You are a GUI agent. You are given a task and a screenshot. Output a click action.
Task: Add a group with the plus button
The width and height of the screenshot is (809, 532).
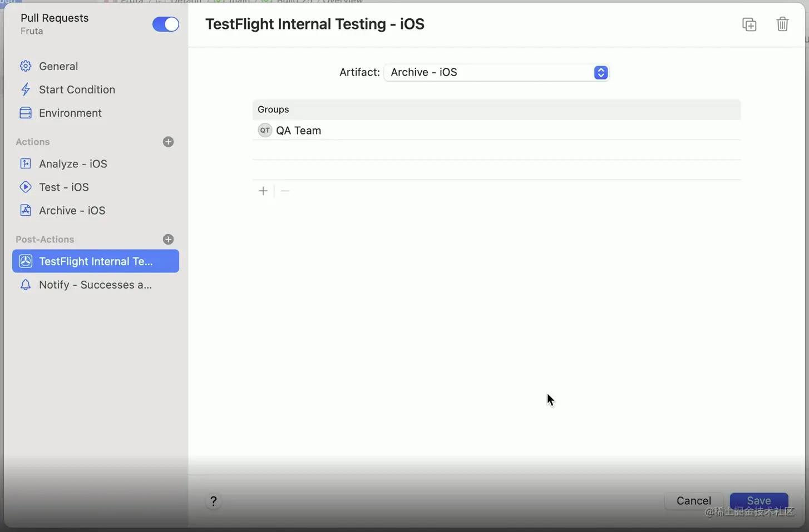263,191
